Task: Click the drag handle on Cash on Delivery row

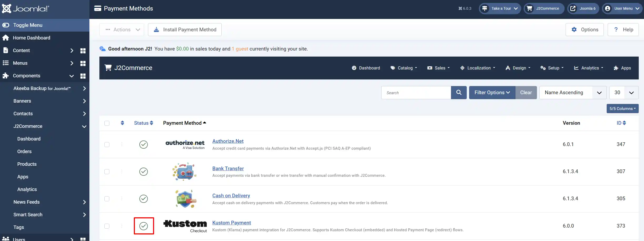Action: [x=122, y=199]
